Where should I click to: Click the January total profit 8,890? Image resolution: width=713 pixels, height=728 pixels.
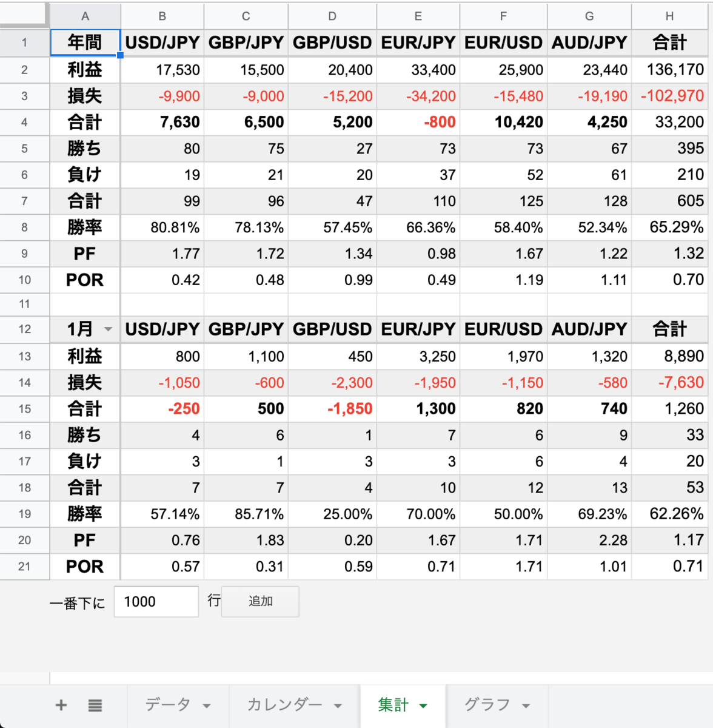pos(669,356)
